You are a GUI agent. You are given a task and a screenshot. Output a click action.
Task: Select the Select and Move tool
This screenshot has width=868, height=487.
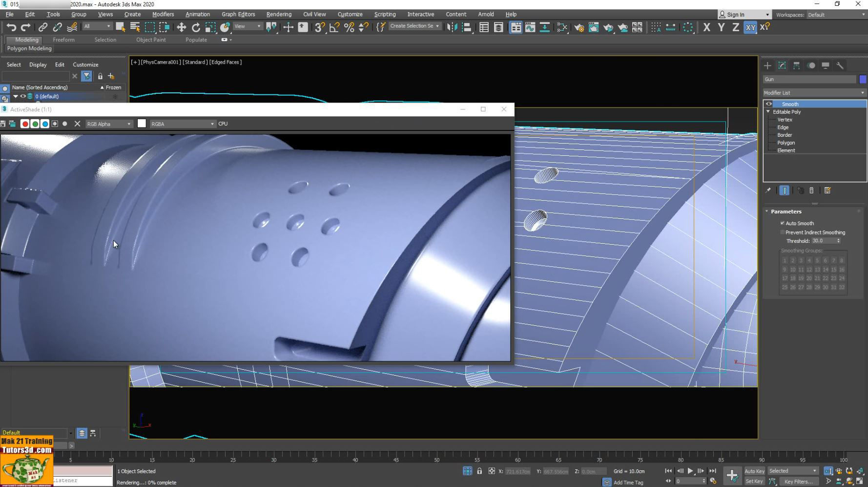[181, 27]
